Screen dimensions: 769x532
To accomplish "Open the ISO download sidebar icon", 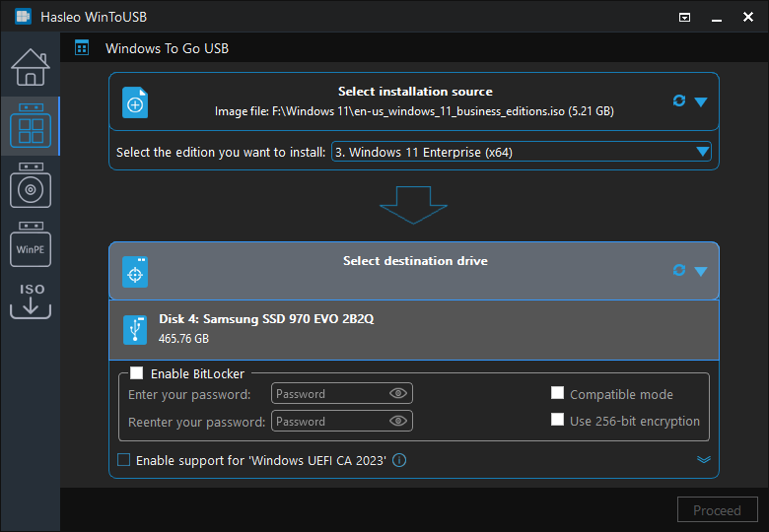I will click(x=31, y=300).
